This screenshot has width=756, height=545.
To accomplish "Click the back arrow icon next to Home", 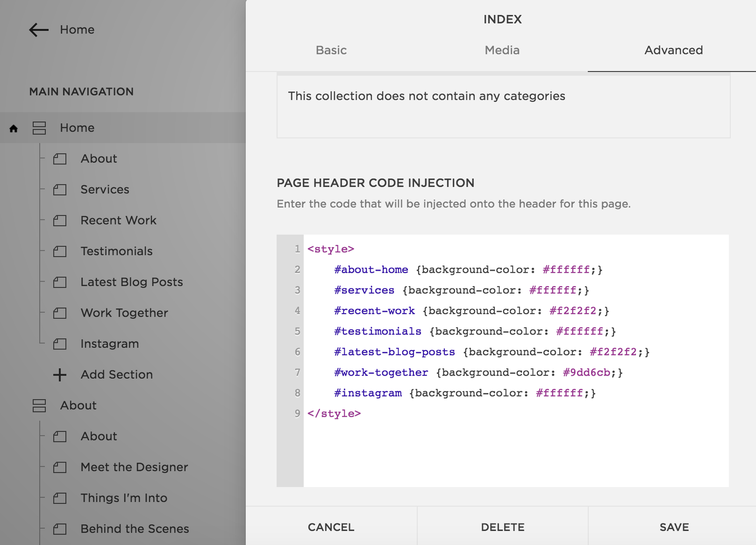I will (x=39, y=30).
